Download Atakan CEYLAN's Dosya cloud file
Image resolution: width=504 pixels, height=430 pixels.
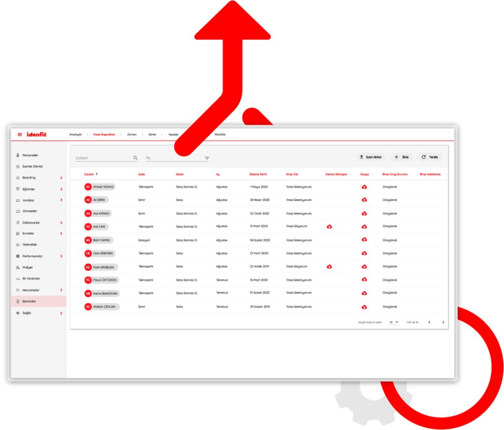click(364, 307)
